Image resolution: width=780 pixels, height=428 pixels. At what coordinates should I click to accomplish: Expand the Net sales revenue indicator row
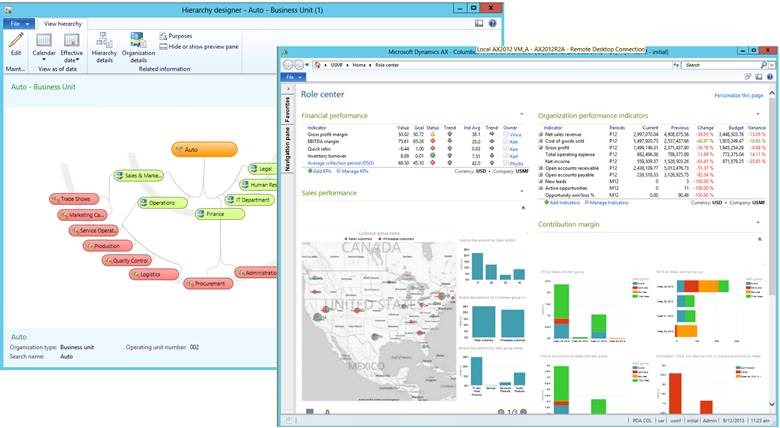[541, 134]
